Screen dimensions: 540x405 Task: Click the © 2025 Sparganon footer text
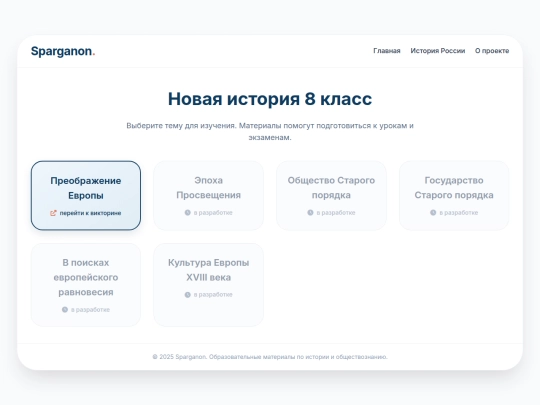coord(270,357)
